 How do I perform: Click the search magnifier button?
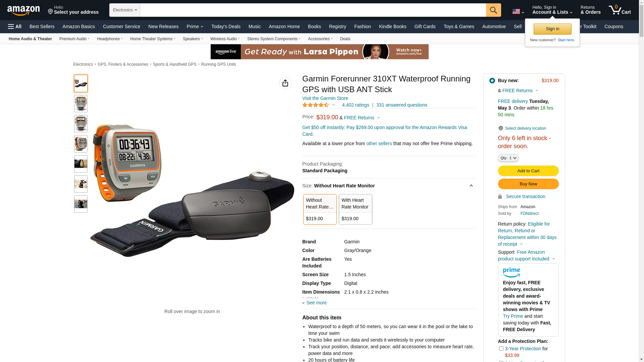coord(493,10)
